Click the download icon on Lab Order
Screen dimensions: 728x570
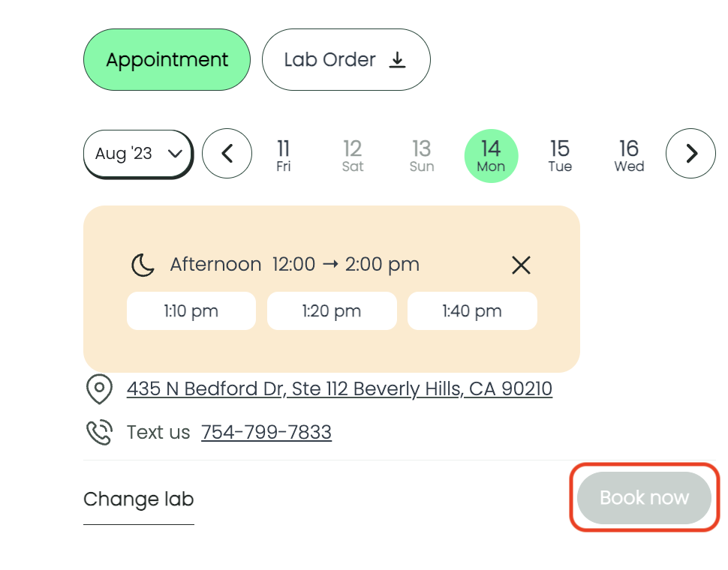coord(398,60)
